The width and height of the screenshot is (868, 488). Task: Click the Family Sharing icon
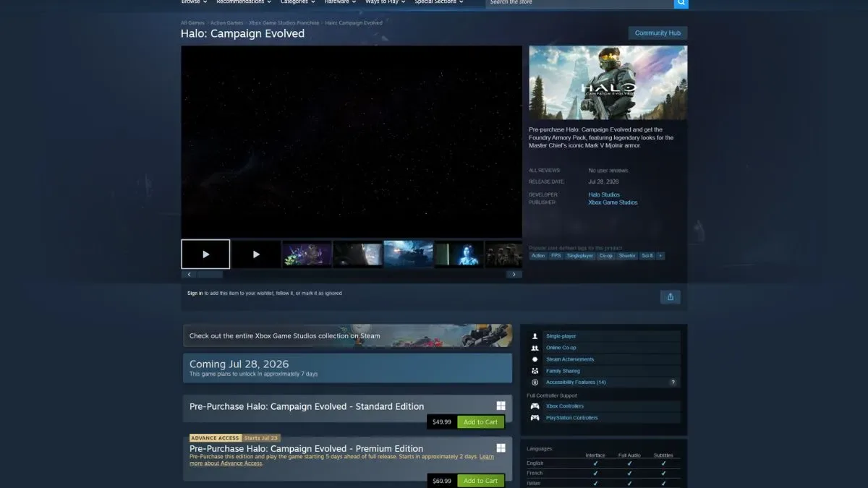click(x=535, y=371)
